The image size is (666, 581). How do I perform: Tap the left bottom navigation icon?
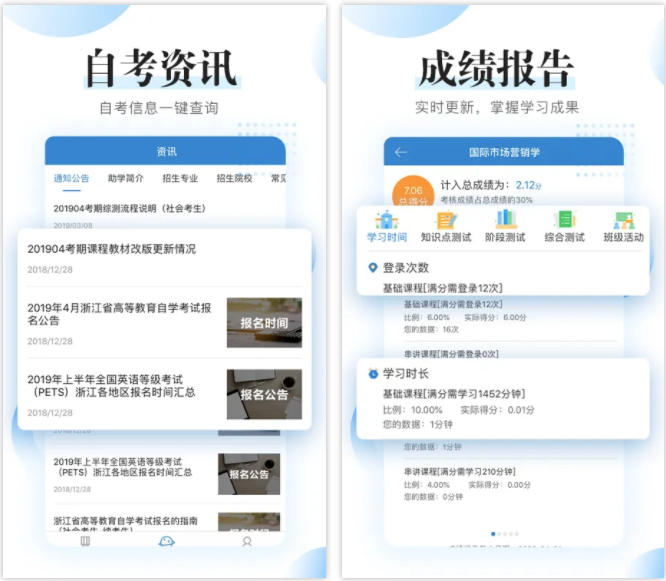tap(85, 541)
